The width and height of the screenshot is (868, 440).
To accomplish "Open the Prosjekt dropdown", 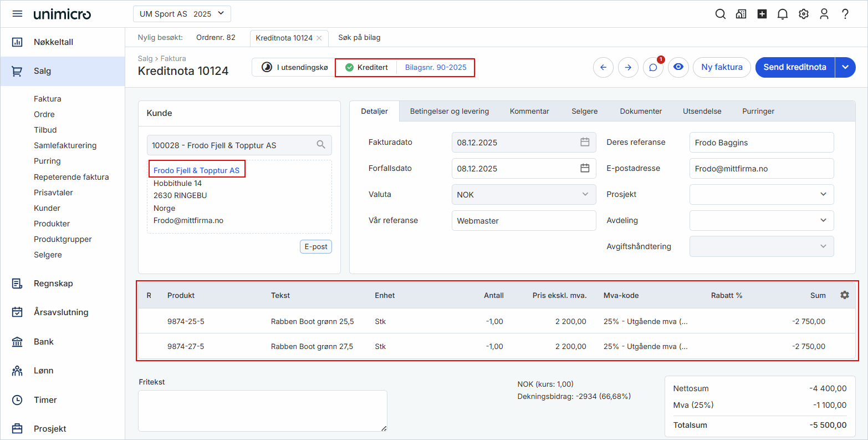I will 761,194.
